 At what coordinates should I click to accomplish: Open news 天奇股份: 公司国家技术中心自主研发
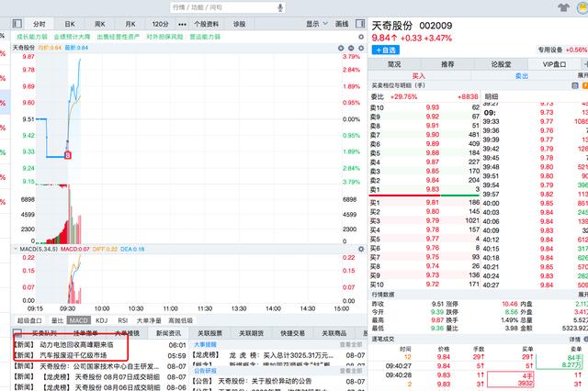(100, 366)
